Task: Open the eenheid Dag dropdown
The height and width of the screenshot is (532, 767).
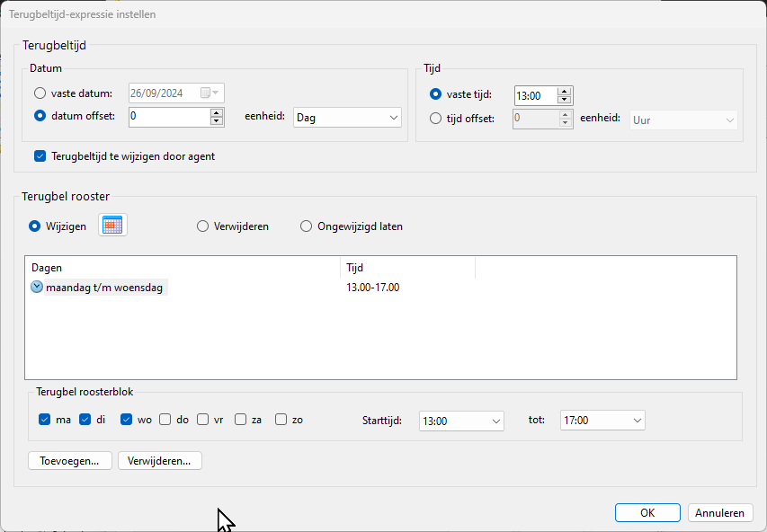Action: tap(347, 118)
